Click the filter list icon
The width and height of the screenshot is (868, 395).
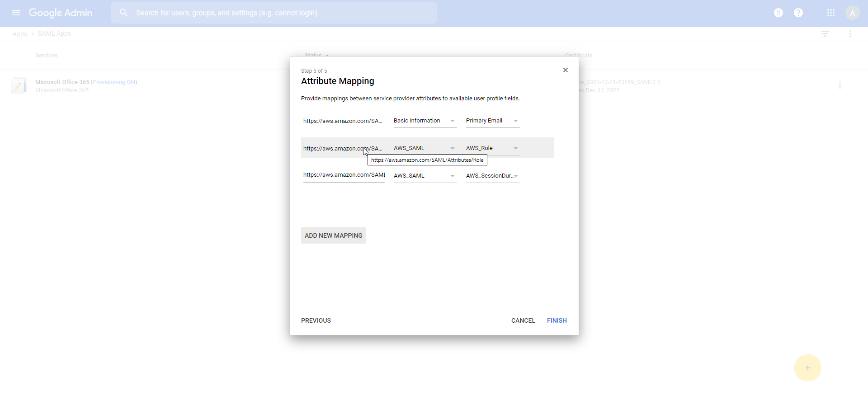click(825, 34)
